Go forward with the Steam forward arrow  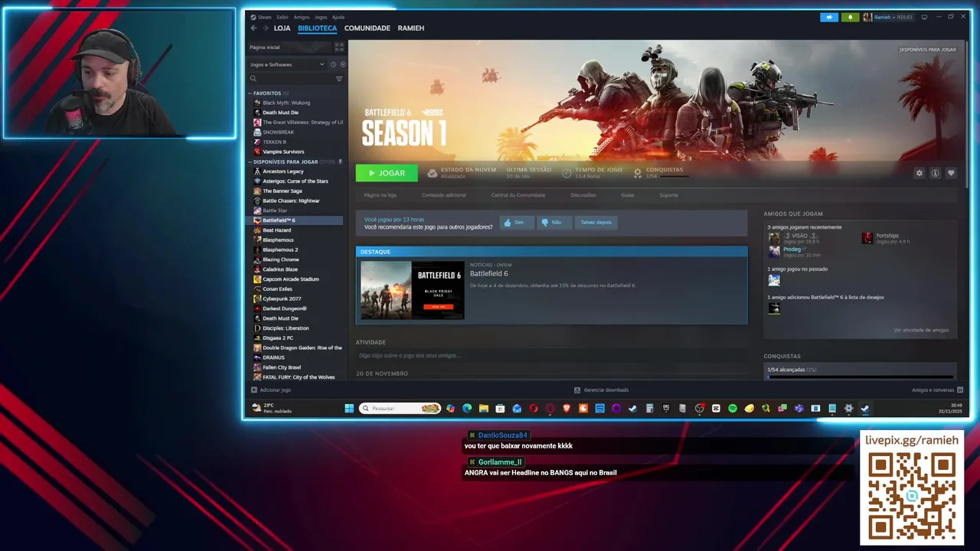pyautogui.click(x=266, y=28)
